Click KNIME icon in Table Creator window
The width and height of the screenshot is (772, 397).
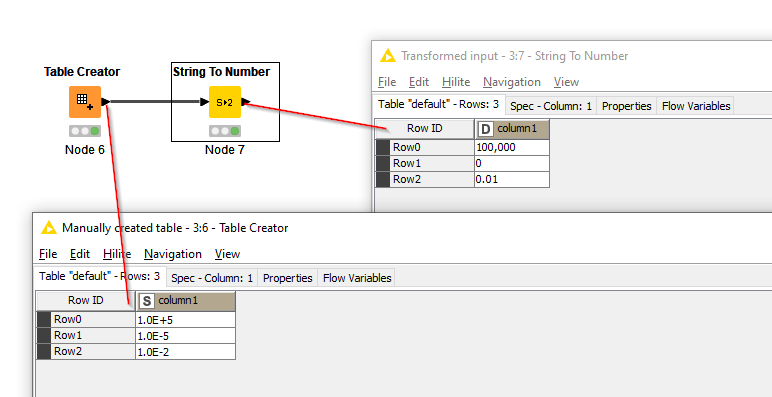pyautogui.click(x=49, y=228)
